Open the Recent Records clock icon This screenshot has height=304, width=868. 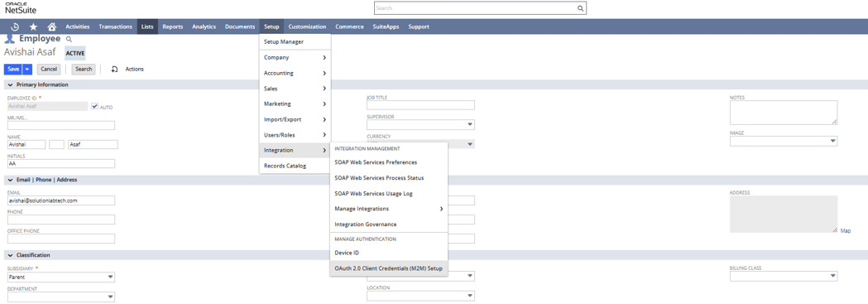[16, 27]
